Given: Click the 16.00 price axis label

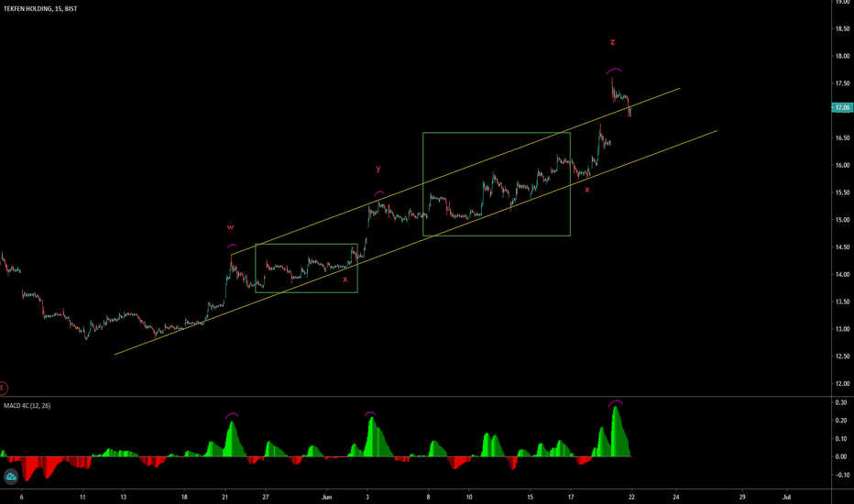Looking at the screenshot, I should pyautogui.click(x=842, y=166).
